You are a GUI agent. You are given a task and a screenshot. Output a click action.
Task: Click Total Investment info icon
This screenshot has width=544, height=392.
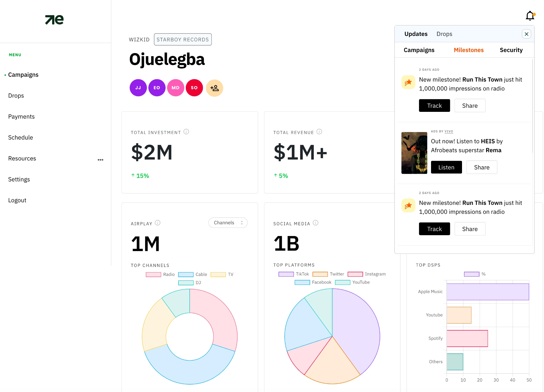pyautogui.click(x=186, y=132)
